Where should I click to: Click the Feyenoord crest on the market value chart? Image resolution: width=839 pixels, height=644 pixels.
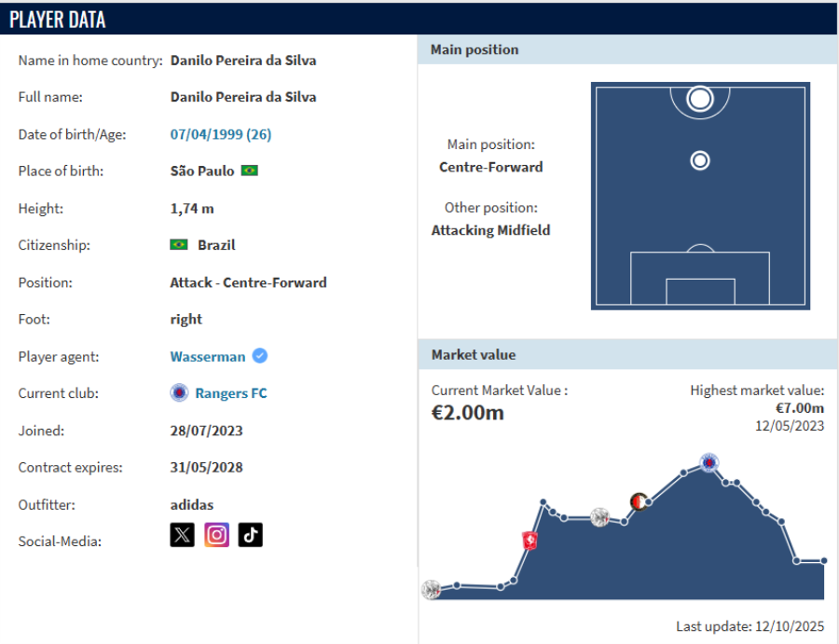point(640,502)
